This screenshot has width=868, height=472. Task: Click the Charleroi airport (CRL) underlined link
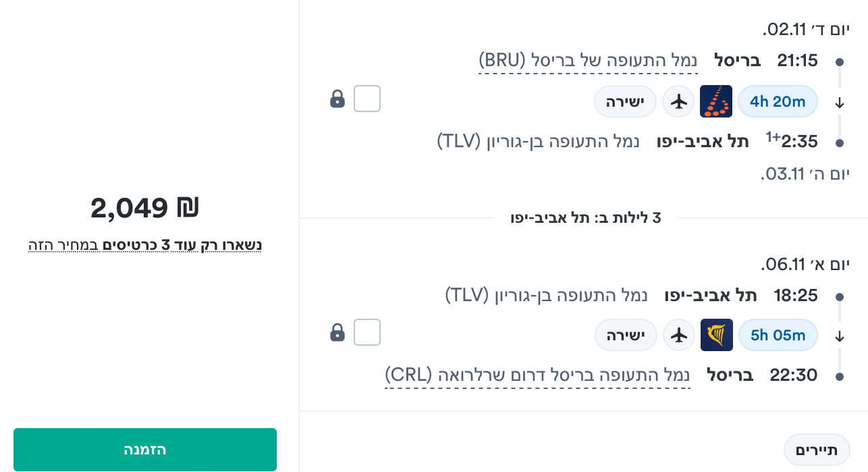pos(537,375)
